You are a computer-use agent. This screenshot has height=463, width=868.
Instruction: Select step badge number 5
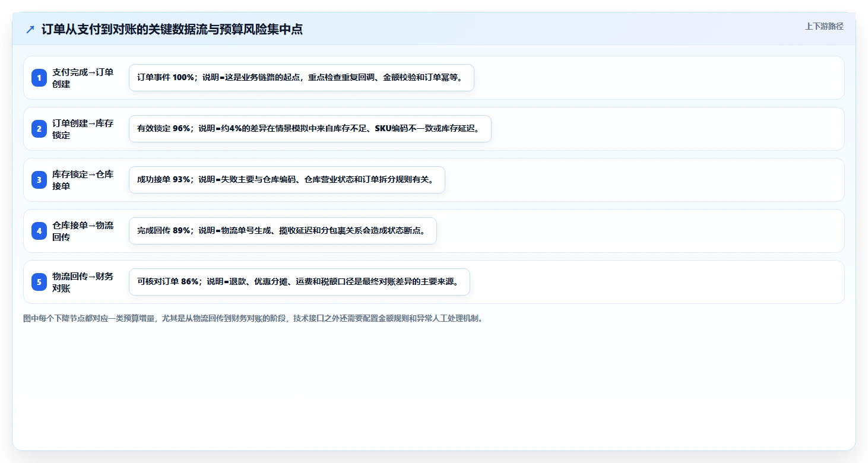click(x=39, y=282)
